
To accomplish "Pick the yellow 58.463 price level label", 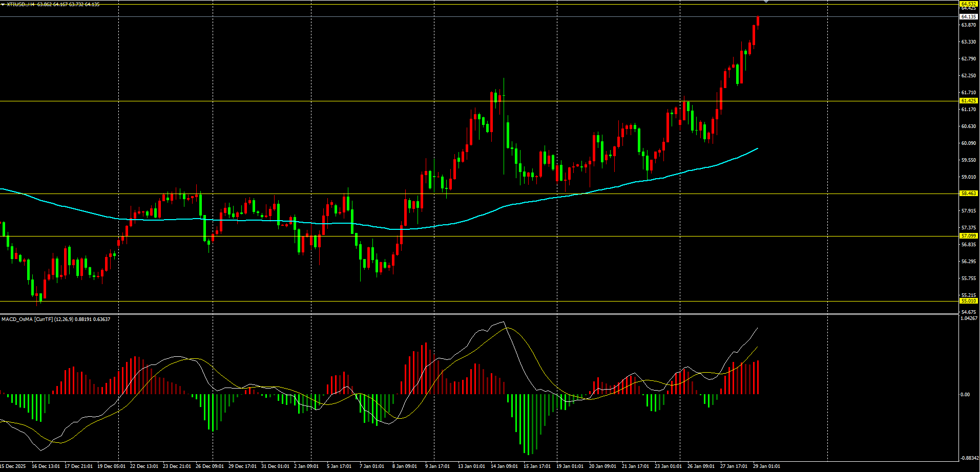I will point(968,194).
